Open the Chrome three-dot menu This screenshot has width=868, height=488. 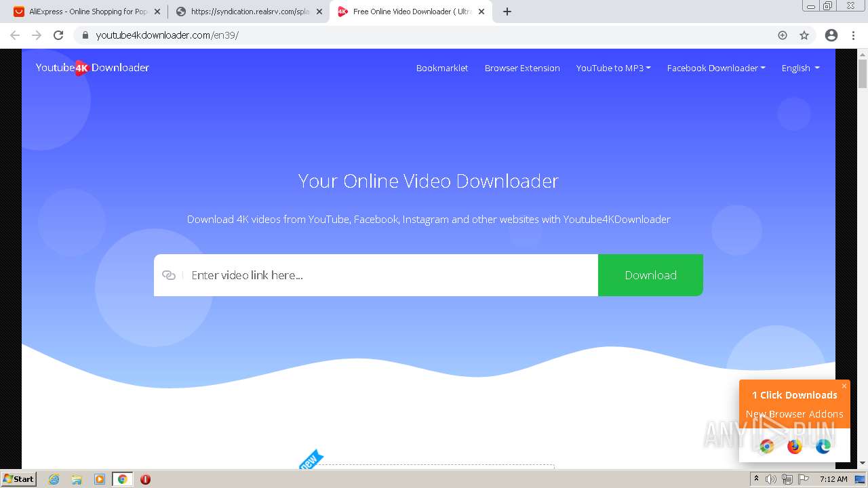[x=853, y=35]
